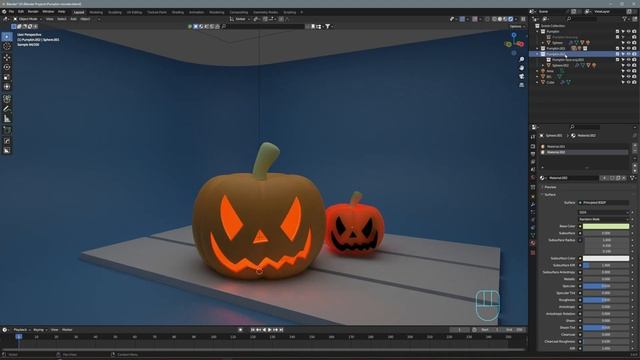The width and height of the screenshot is (640, 360).
Task: Open the Output properties tab
Action: 533,154
